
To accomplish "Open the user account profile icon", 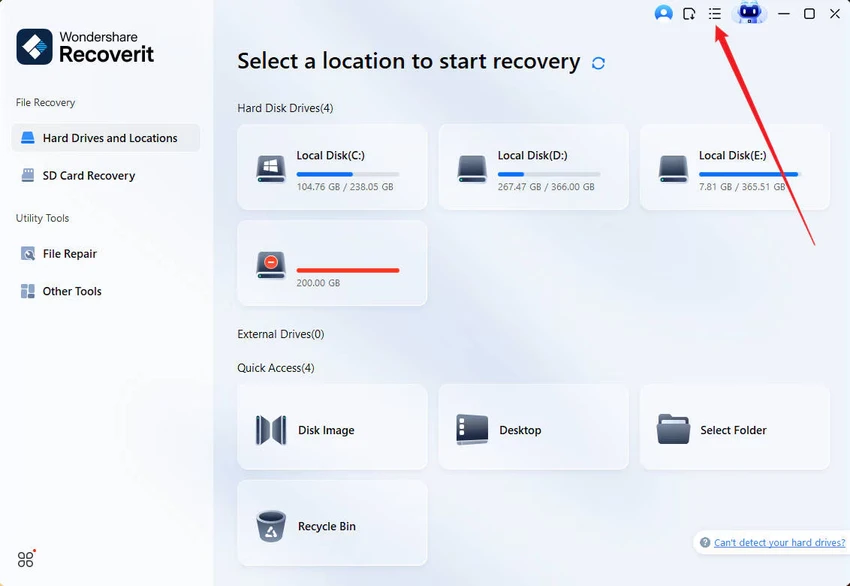I will coord(664,14).
